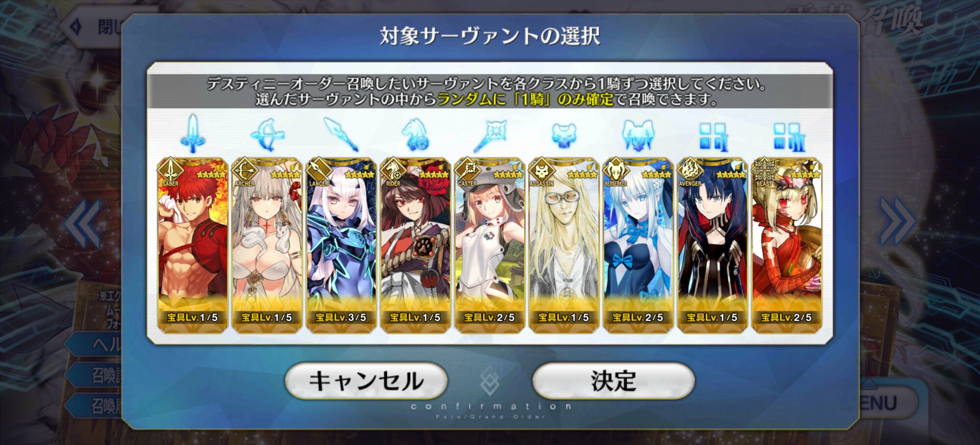The image size is (980, 445).
Task: Select the Archer class bow icon
Action: pos(267,134)
